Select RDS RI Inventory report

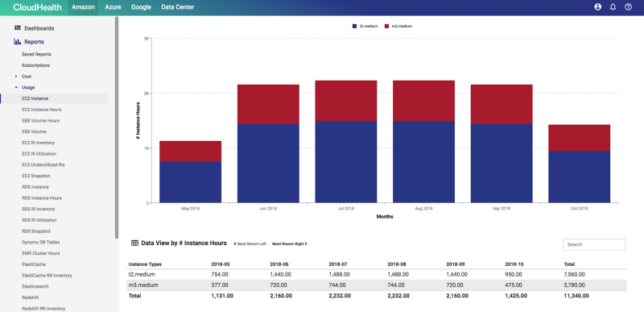click(x=39, y=210)
